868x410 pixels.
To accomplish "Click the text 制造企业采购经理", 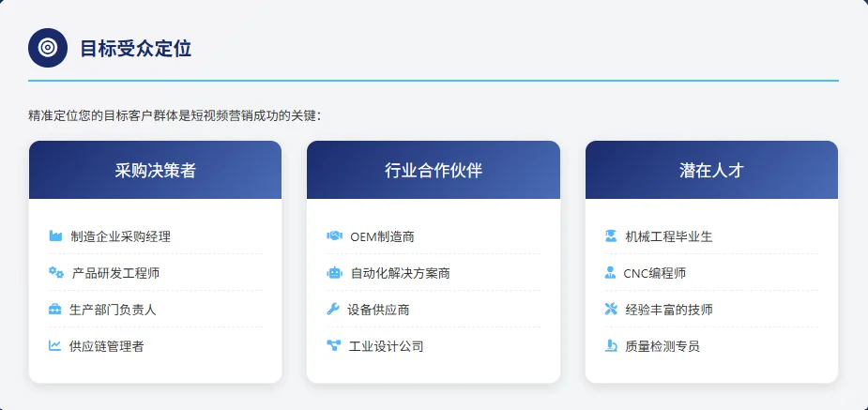I will 121,236.
